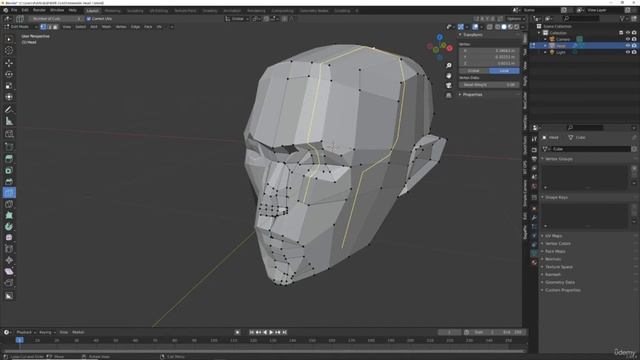Click the viewport zoom magnifier icon
This screenshot has width=640, height=360.
pos(449,65)
